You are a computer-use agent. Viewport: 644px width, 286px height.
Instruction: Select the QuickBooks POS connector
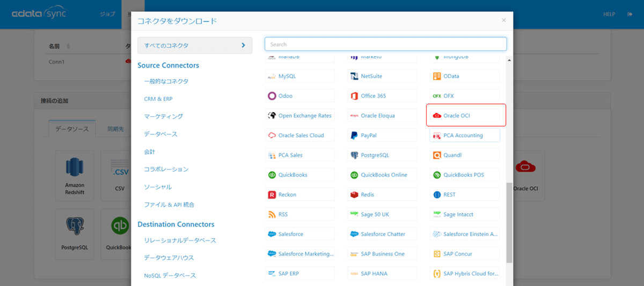point(465,175)
